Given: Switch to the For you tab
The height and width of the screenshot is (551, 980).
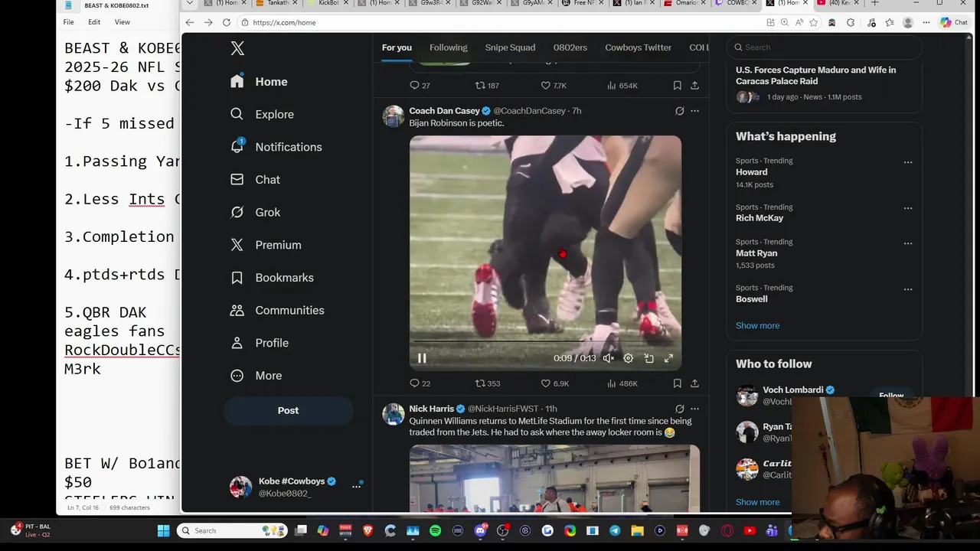Looking at the screenshot, I should [x=397, y=47].
